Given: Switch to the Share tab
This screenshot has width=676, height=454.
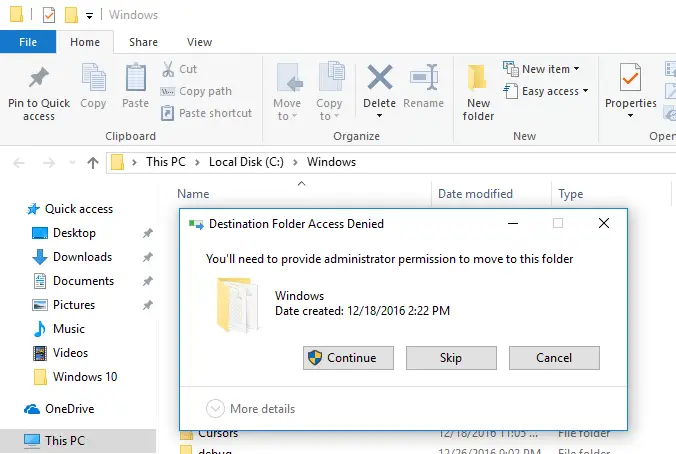Looking at the screenshot, I should click(x=143, y=42).
